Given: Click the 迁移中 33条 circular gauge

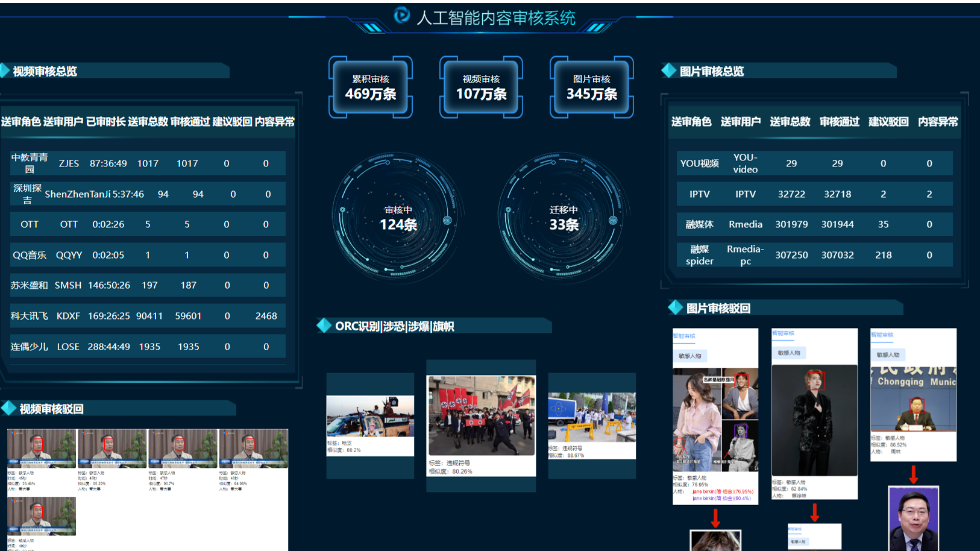Looking at the screenshot, I should (x=564, y=218).
